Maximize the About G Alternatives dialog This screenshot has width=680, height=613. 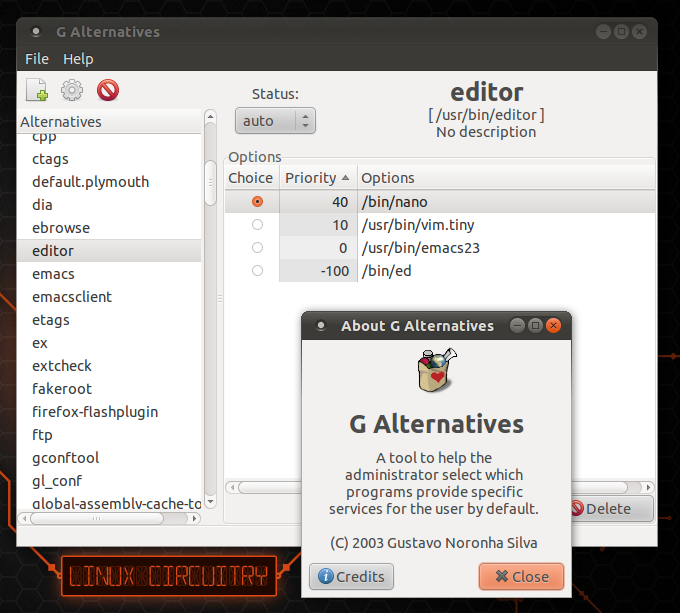point(535,326)
